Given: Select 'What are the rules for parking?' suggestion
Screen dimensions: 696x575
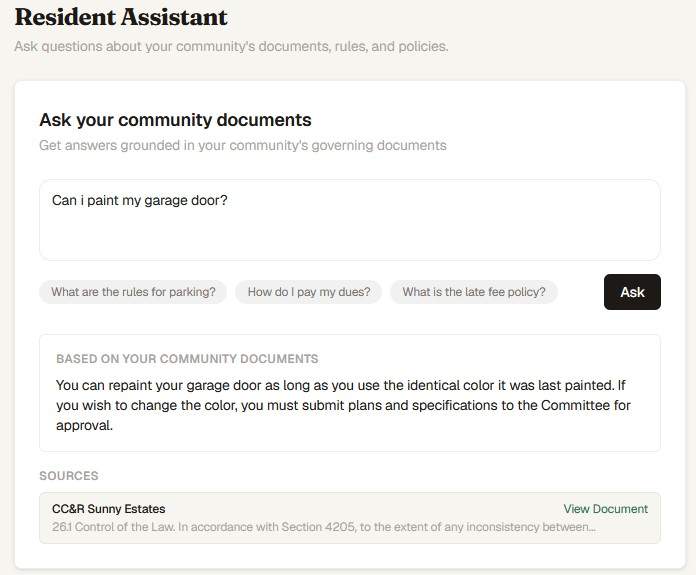Looking at the screenshot, I should [x=133, y=292].
